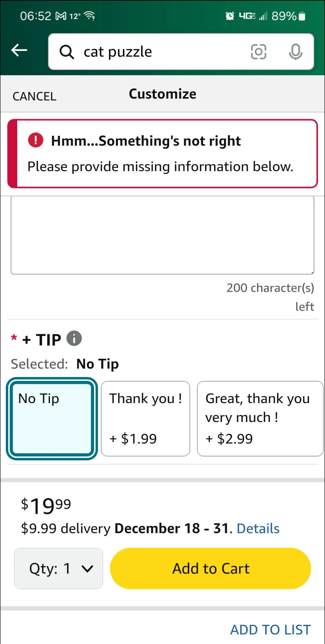Click the back arrow icon
325x644 pixels.
pos(19,50)
